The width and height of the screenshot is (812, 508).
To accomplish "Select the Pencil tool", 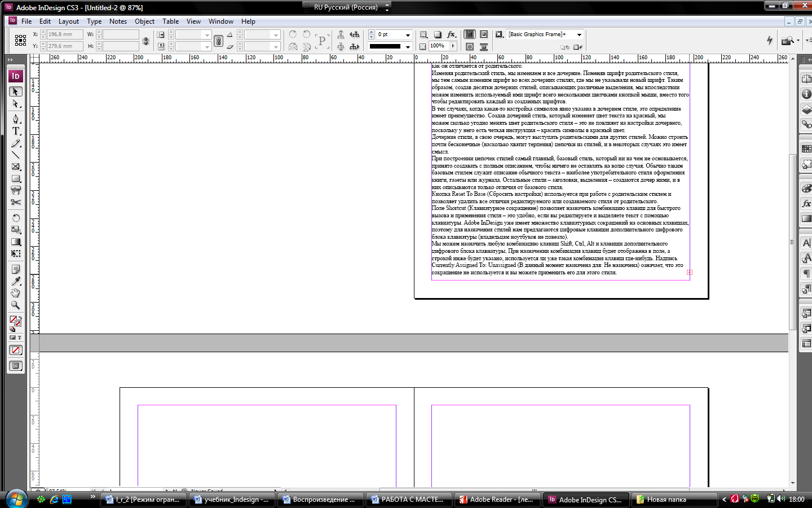I will click(x=16, y=143).
